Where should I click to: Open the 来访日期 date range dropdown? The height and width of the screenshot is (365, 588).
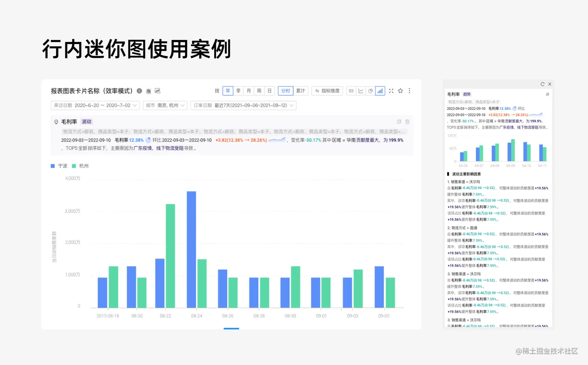tap(95, 105)
